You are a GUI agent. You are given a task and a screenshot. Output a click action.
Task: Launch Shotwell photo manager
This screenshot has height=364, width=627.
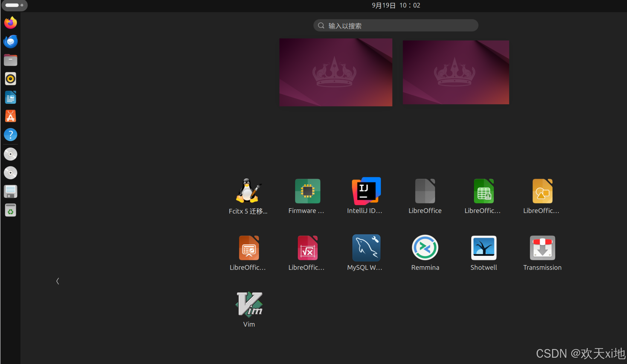[483, 253]
